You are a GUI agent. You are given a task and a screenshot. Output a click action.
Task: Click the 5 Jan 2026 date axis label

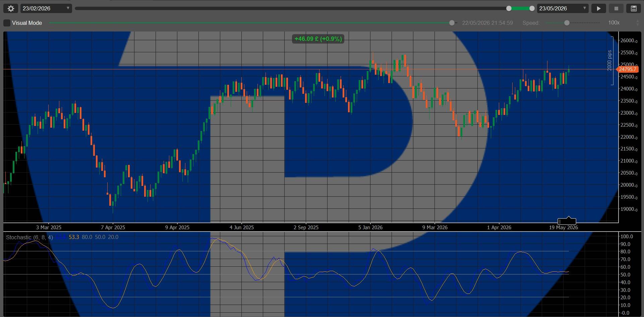[370, 228]
